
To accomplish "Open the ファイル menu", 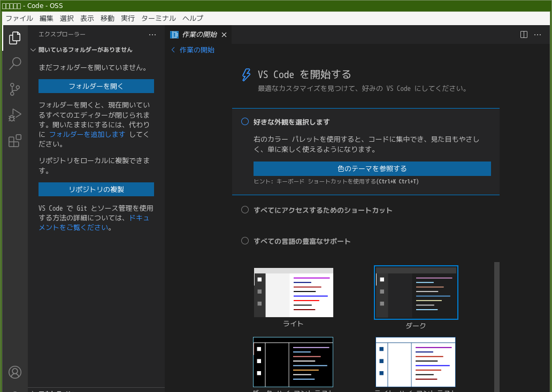I will pos(19,18).
